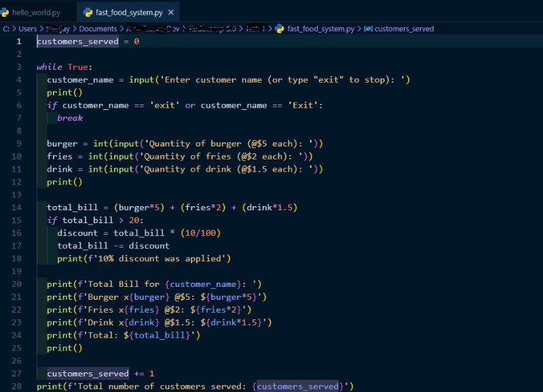Click line number 14 in gutter
543x392 pixels.
coord(16,208)
